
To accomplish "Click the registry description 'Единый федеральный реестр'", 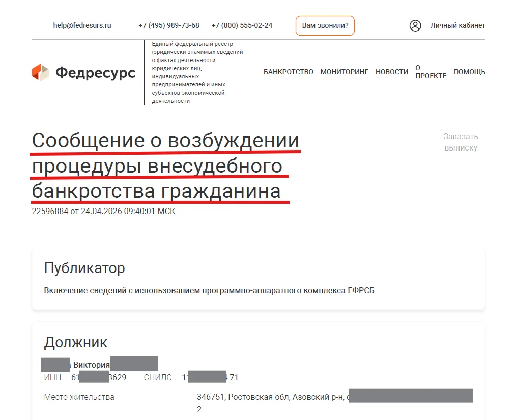I will [x=192, y=44].
